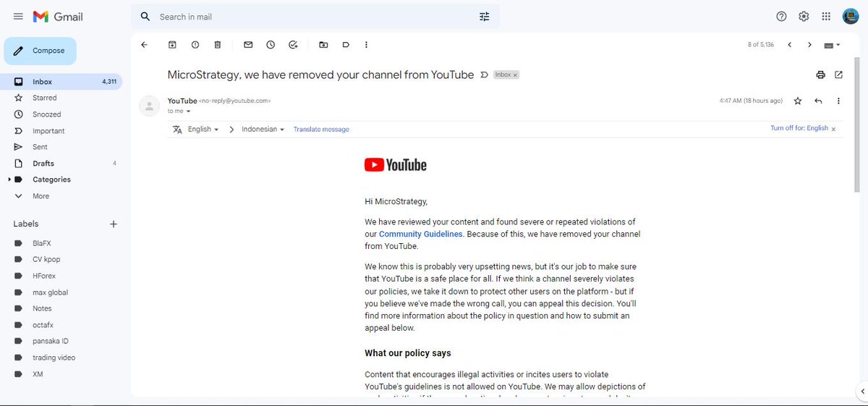
Task: Click Turn off for: English
Action: [x=799, y=128]
